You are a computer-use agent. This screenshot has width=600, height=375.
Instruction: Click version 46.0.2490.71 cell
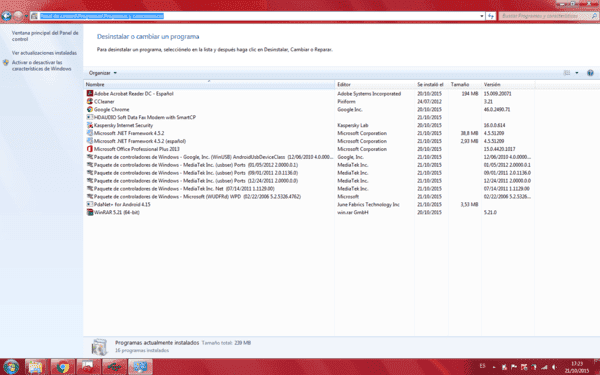coord(497,109)
